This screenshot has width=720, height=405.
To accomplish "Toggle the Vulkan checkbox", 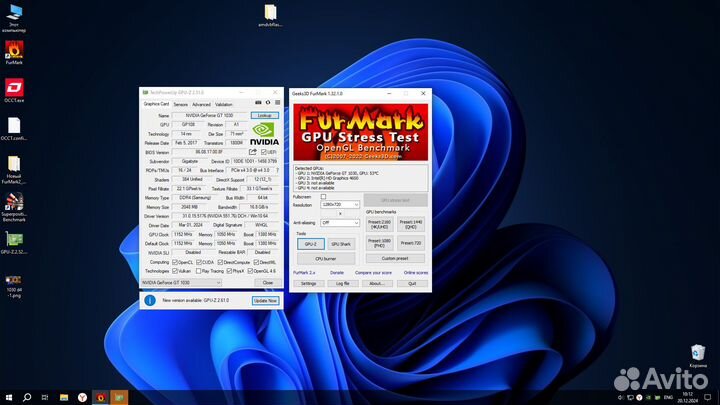I will 175,271.
